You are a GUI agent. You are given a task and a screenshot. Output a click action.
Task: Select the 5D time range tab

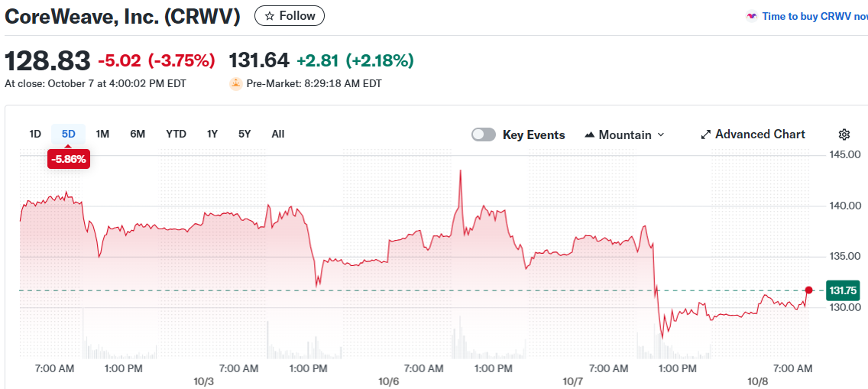coord(69,134)
